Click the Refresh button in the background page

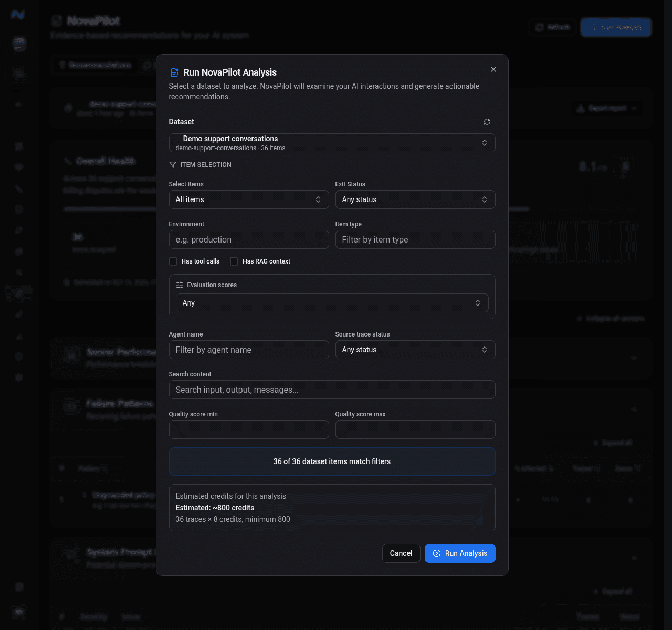tap(552, 27)
